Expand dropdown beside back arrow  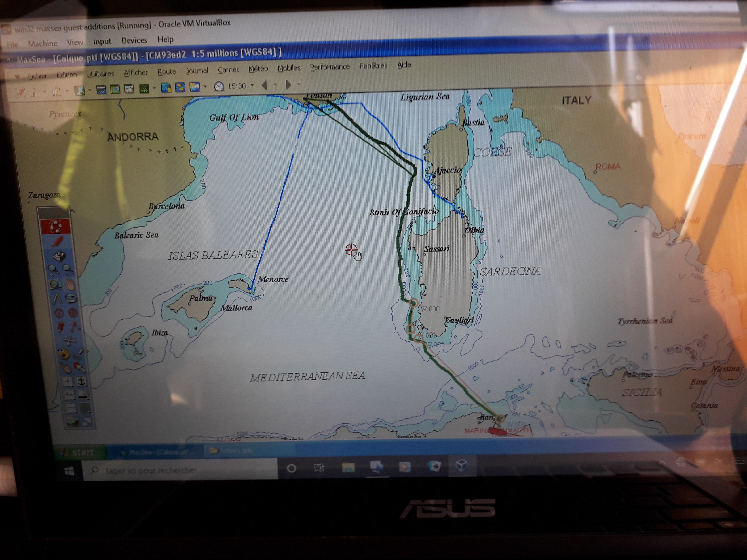(276, 84)
